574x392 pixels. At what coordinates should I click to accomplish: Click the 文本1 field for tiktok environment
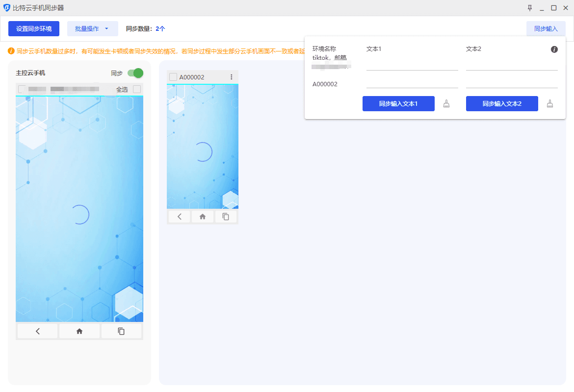click(412, 64)
